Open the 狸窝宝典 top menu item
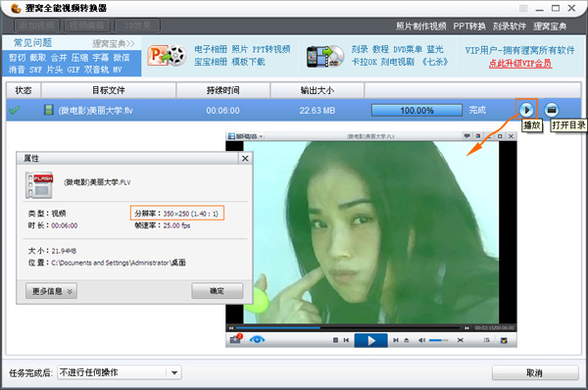The width and height of the screenshot is (588, 390). [x=550, y=26]
